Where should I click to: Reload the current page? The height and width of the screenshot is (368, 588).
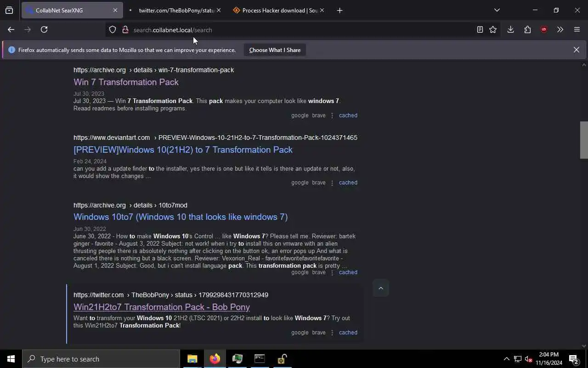coord(44,29)
